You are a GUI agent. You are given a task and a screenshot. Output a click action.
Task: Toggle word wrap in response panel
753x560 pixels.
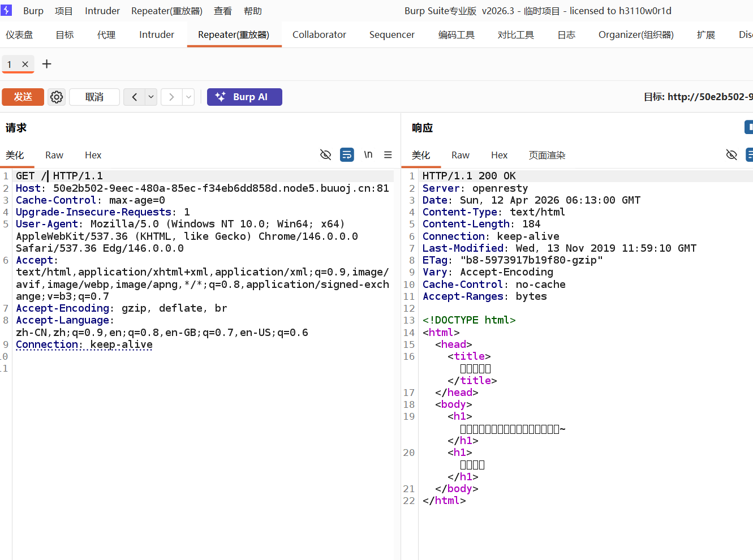coord(750,154)
